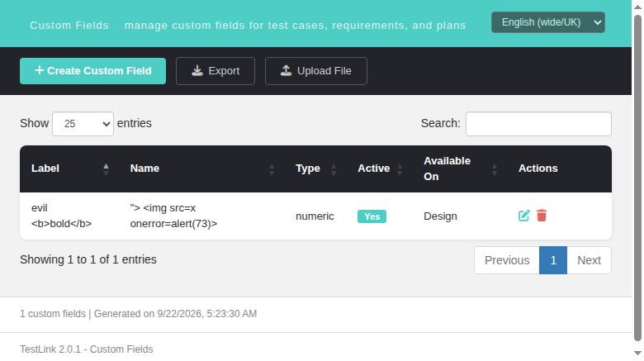Viewport: 644px width, 361px height.
Task: Open the language dropdown English (wide/UK)
Action: 548,22
